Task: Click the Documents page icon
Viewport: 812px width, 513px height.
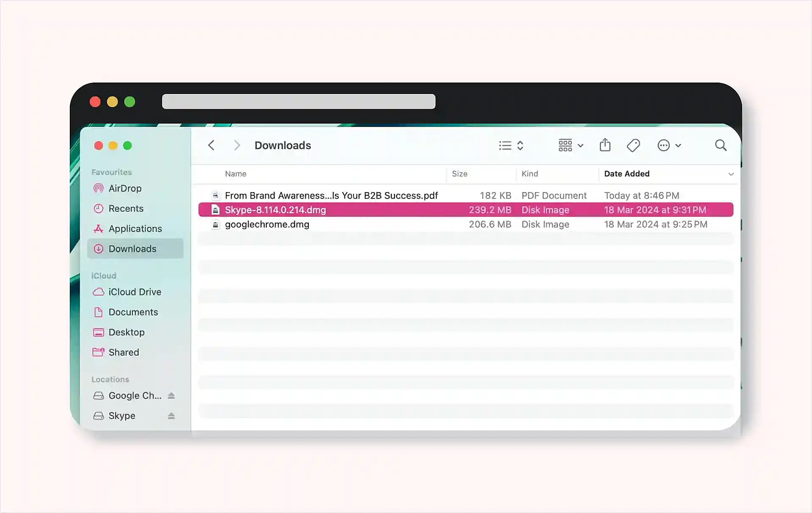Action: click(x=99, y=312)
